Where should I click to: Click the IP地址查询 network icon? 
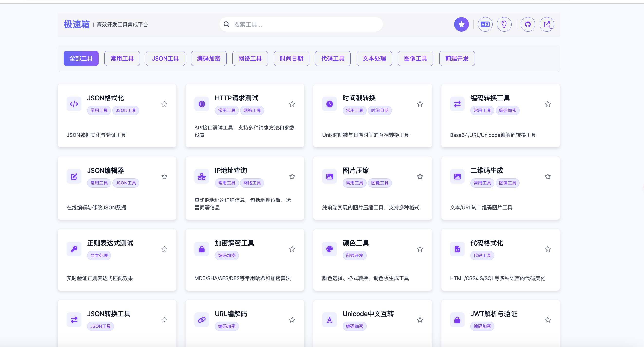202,176
